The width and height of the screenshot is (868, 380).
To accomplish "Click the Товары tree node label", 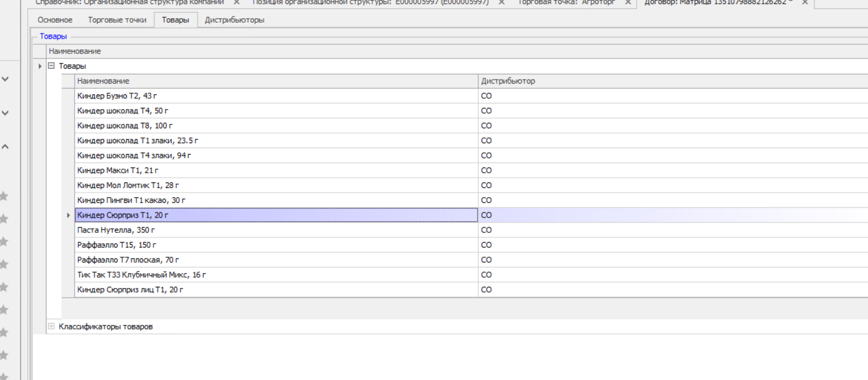I will click(x=72, y=66).
